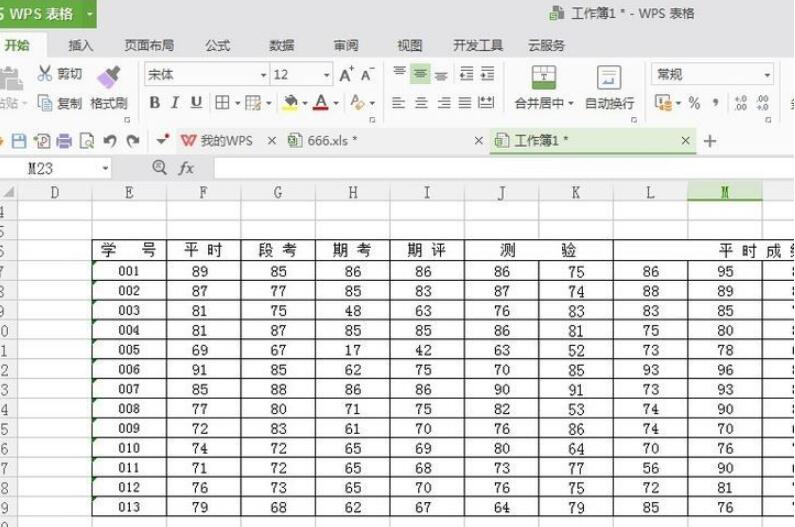Click the fx insert function button
Viewport: 795px width, 527px height.
coord(186,168)
